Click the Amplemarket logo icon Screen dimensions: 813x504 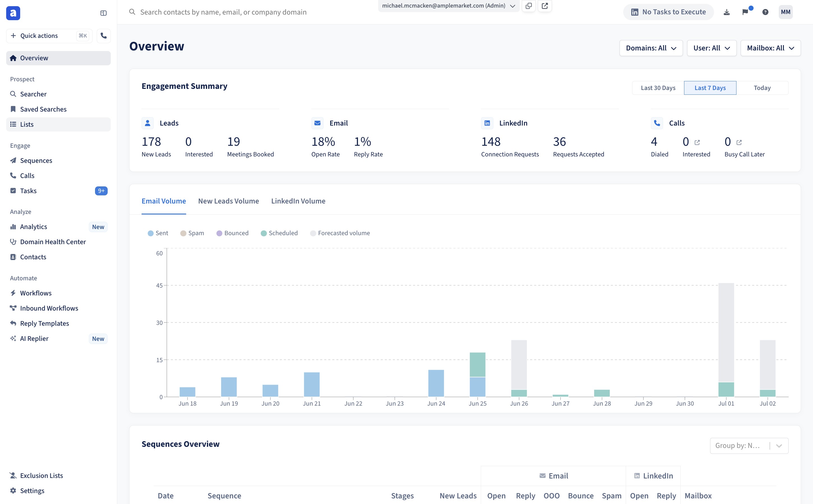[x=13, y=13]
